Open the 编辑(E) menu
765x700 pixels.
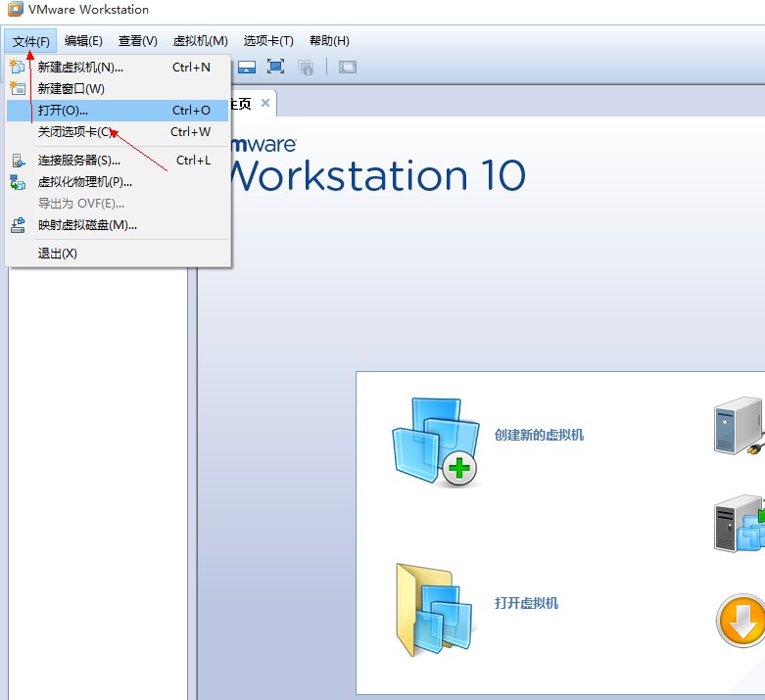[x=83, y=41]
